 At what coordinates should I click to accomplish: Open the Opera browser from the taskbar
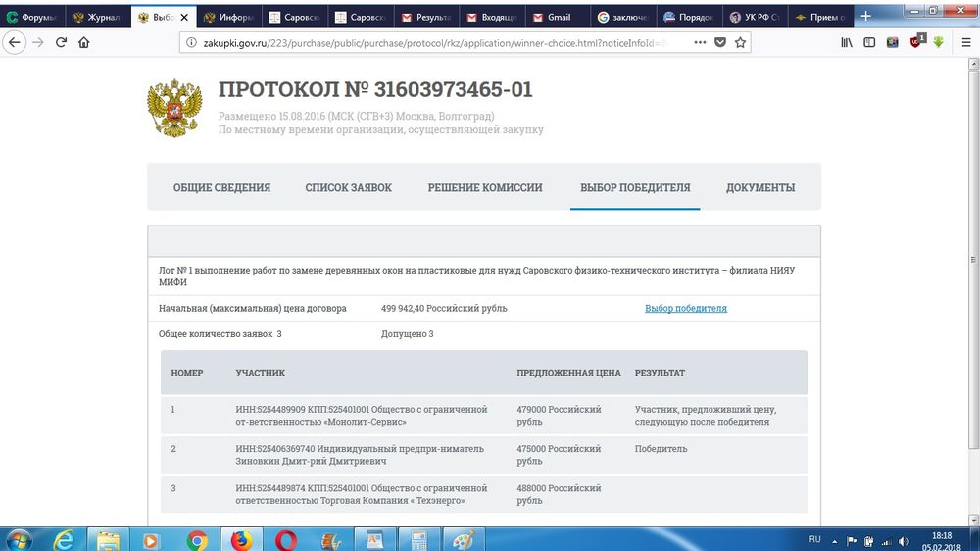[x=286, y=539]
